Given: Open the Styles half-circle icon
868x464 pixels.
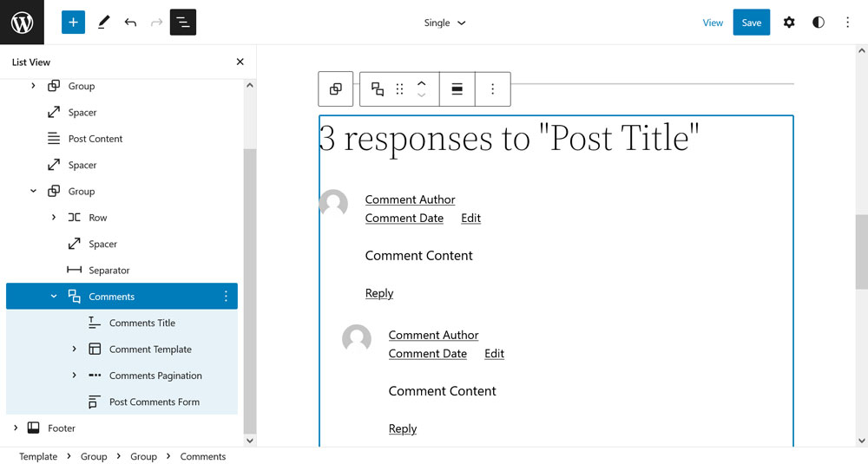Looking at the screenshot, I should click(x=819, y=23).
